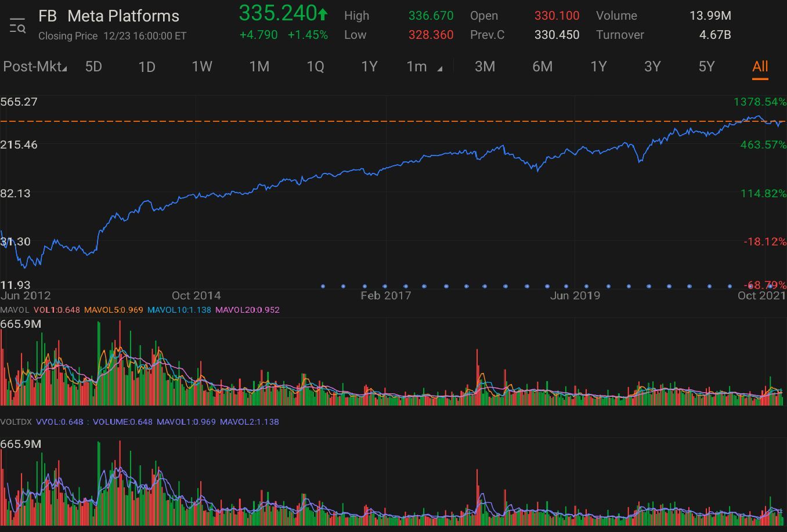Click the Turnover value 4.67B

coord(715,35)
